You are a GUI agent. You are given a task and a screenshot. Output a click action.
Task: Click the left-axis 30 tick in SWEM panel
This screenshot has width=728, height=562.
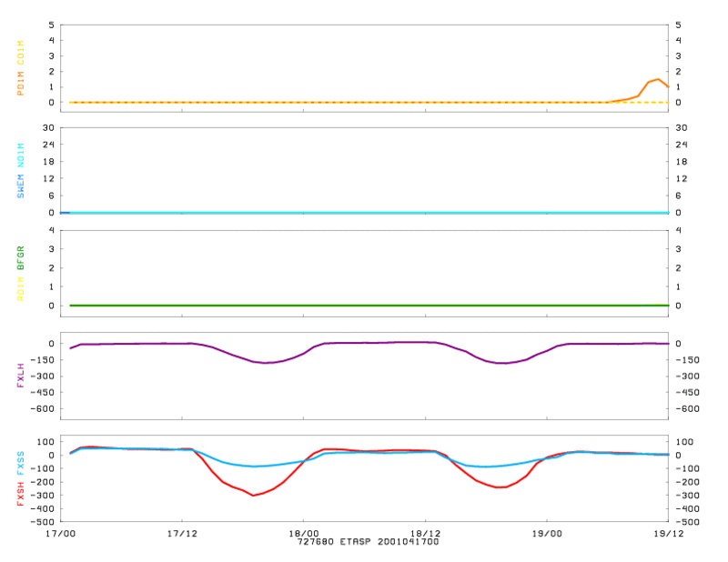49,127
